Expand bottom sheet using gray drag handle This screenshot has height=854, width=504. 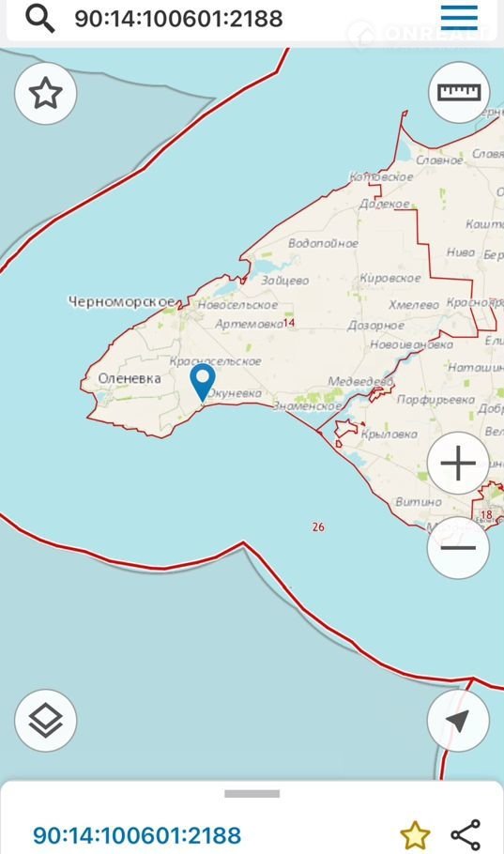pos(252,794)
